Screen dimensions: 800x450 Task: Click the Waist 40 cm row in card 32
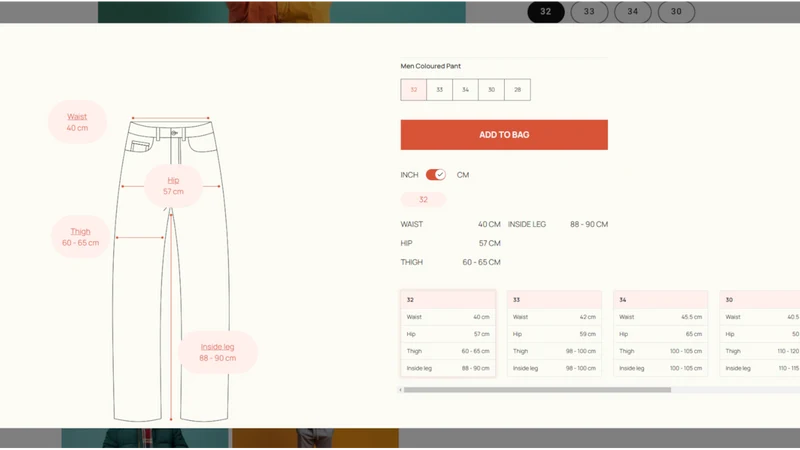[448, 317]
